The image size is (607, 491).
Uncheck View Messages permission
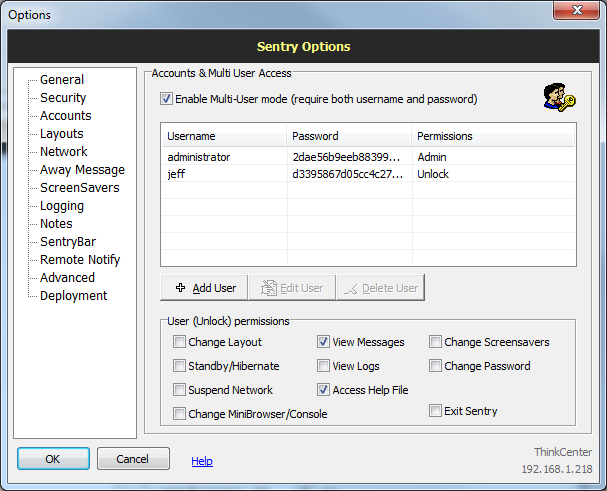[323, 342]
